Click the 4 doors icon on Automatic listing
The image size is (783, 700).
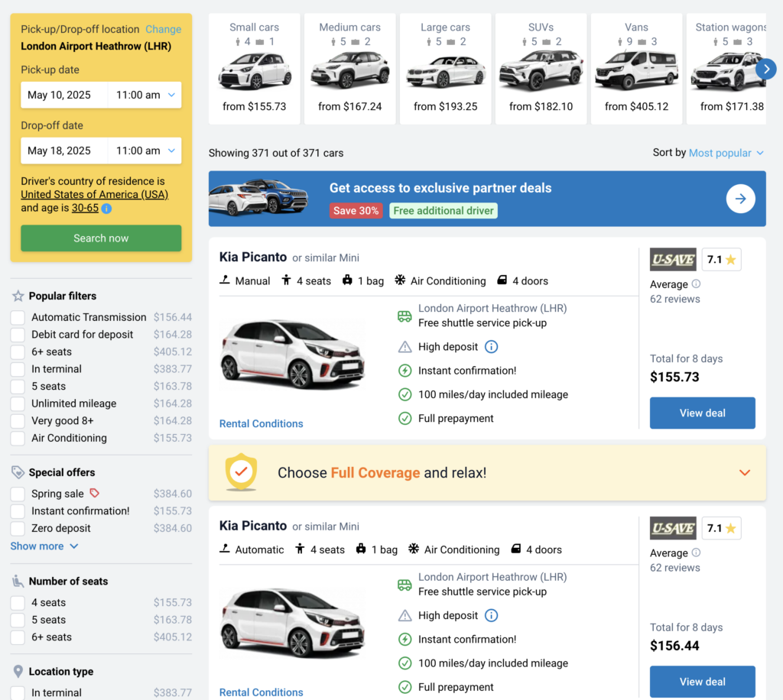click(x=516, y=549)
